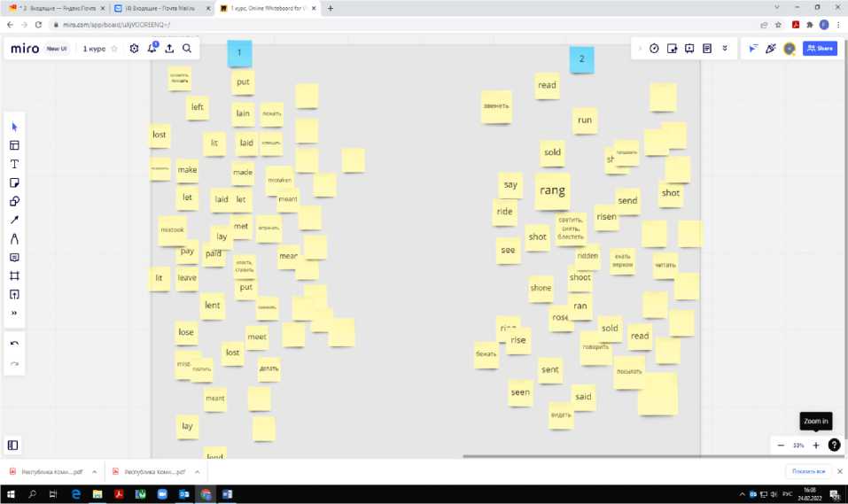Click 'Показать все' downloads link
Screen dimensions: 848x504
click(808, 471)
